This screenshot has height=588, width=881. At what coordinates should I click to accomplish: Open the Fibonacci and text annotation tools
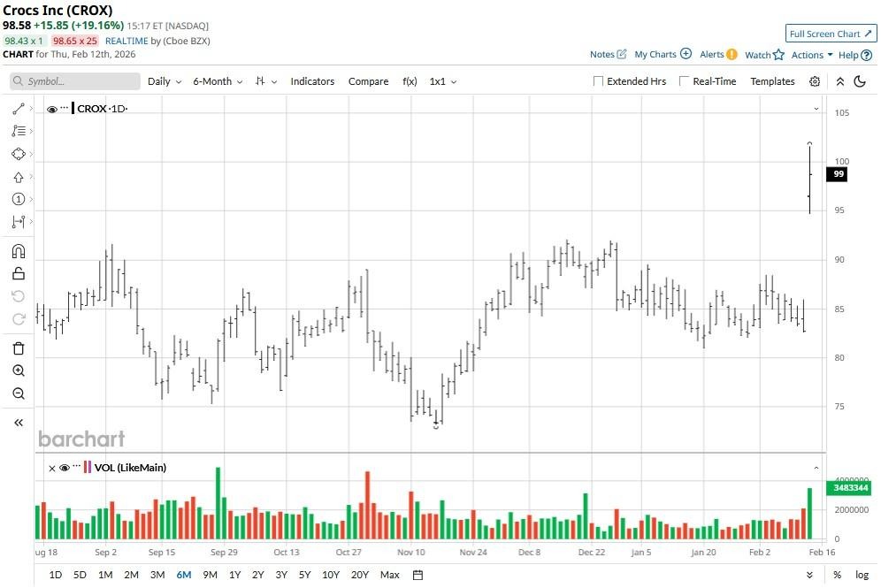18,131
